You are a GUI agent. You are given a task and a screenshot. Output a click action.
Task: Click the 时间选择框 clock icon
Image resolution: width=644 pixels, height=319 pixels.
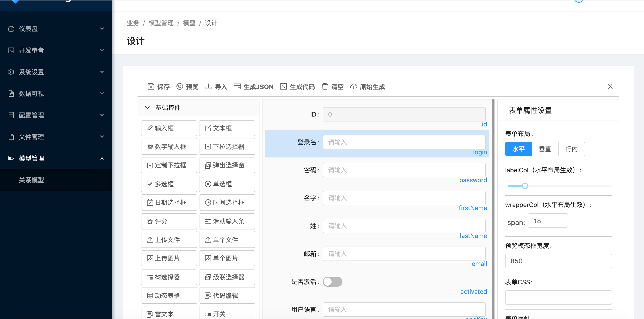pyautogui.click(x=208, y=202)
